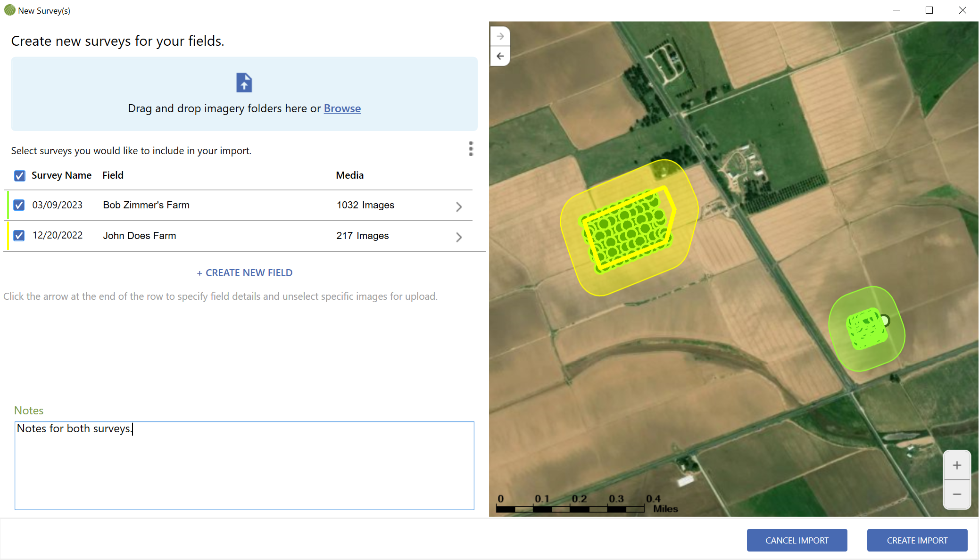
Task: Uncheck the 03/09/2023 survey checkbox
Action: point(19,205)
